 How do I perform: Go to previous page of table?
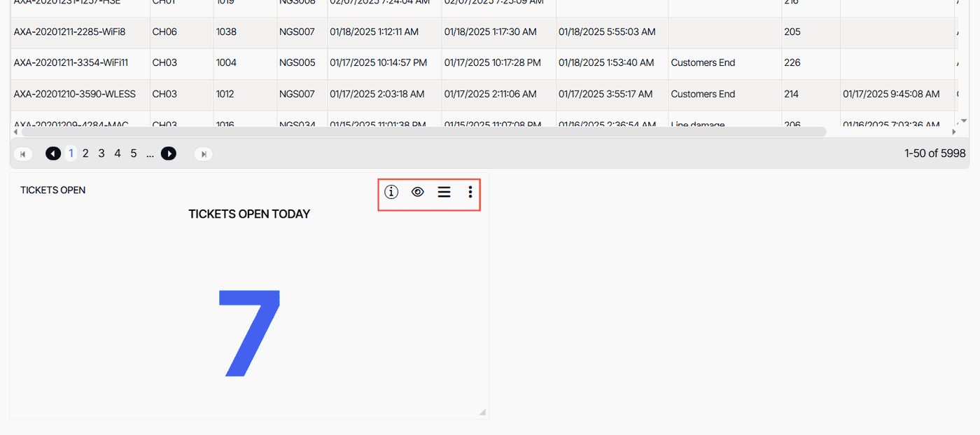click(x=53, y=154)
